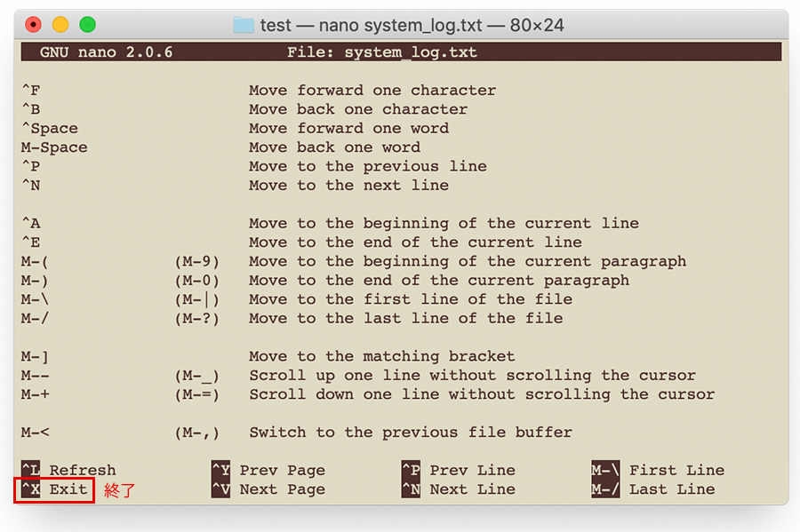The image size is (800, 532).
Task: Click ^P Prev Line shortcut
Action: pyautogui.click(x=459, y=470)
